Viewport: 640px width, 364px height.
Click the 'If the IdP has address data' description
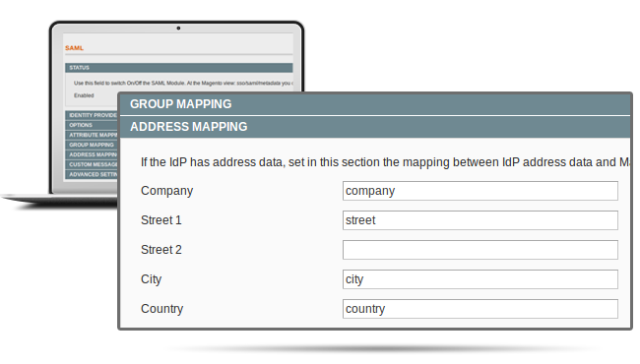tap(385, 162)
